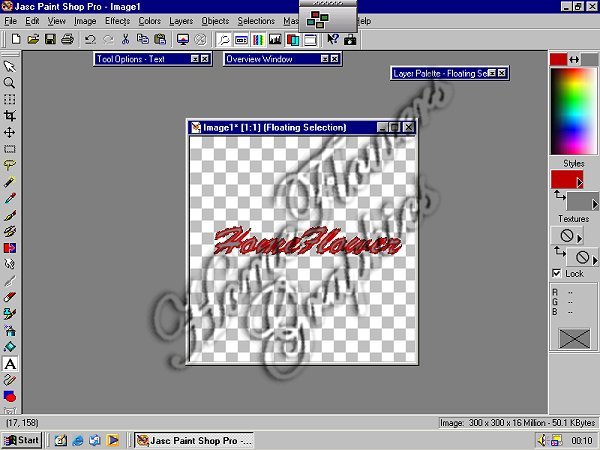Open context help arrow-question icon
This screenshot has height=450, width=600.
point(333,39)
